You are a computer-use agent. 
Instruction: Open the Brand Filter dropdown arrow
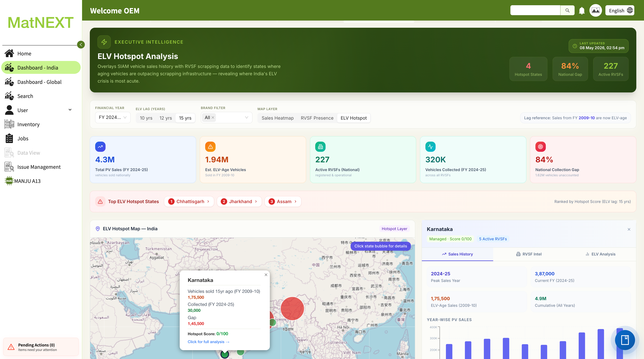(247, 117)
